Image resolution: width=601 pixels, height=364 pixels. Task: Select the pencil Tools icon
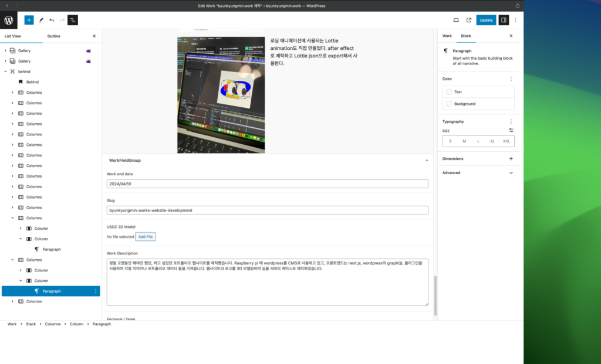pos(41,20)
